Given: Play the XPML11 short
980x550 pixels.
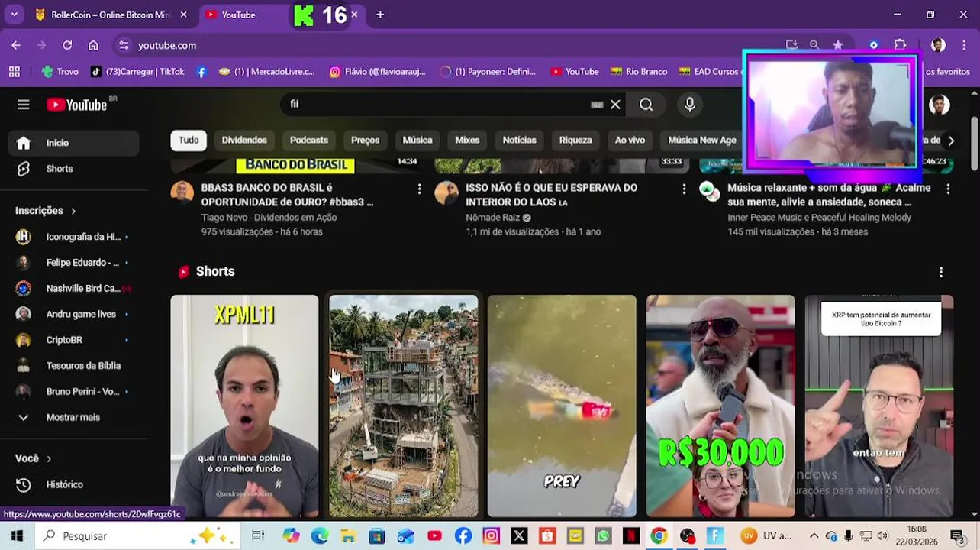Looking at the screenshot, I should point(244,406).
